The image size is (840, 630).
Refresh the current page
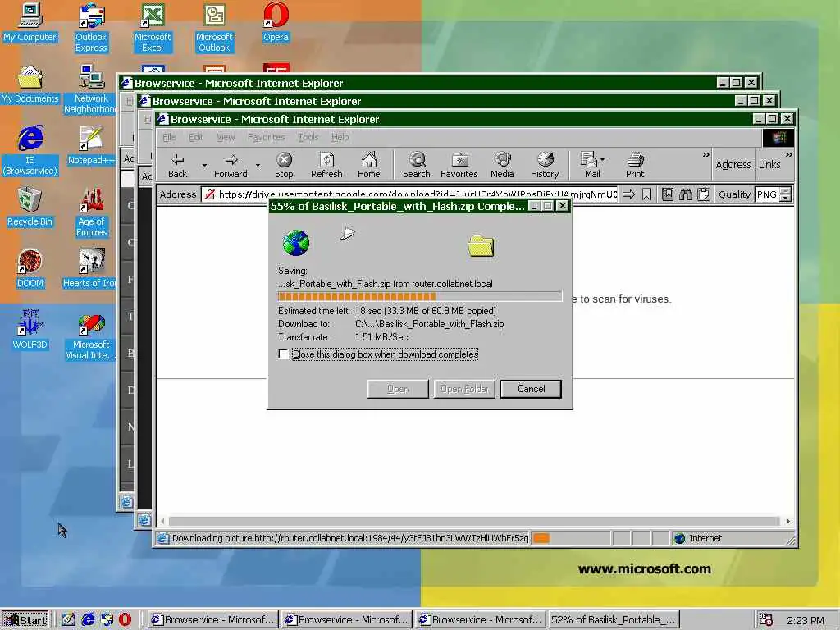point(326,165)
